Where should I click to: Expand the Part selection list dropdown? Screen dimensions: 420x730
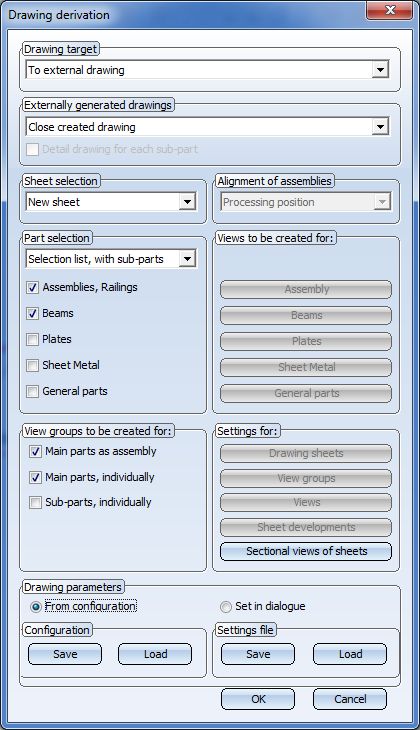click(111, 259)
